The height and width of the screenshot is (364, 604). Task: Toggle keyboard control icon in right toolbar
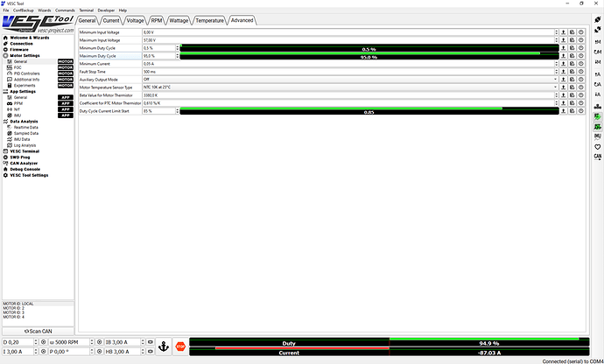point(598,106)
